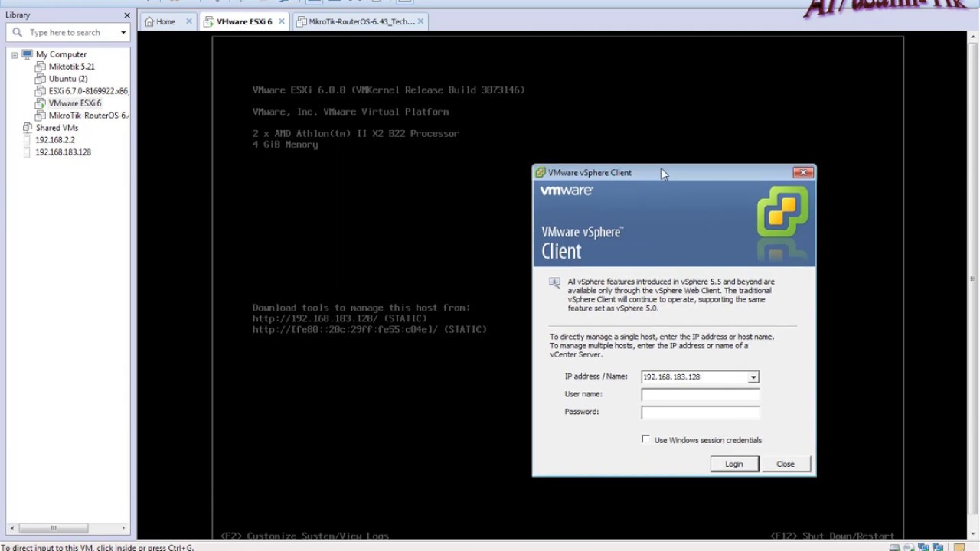Click the vSphere Client title bar icon
980x551 pixels.
(541, 173)
